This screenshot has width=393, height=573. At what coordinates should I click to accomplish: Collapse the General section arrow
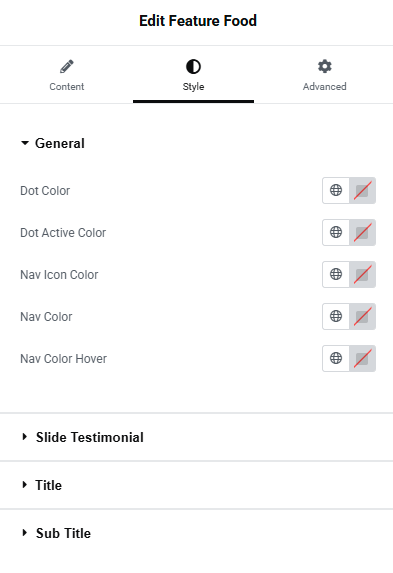pyautogui.click(x=25, y=143)
